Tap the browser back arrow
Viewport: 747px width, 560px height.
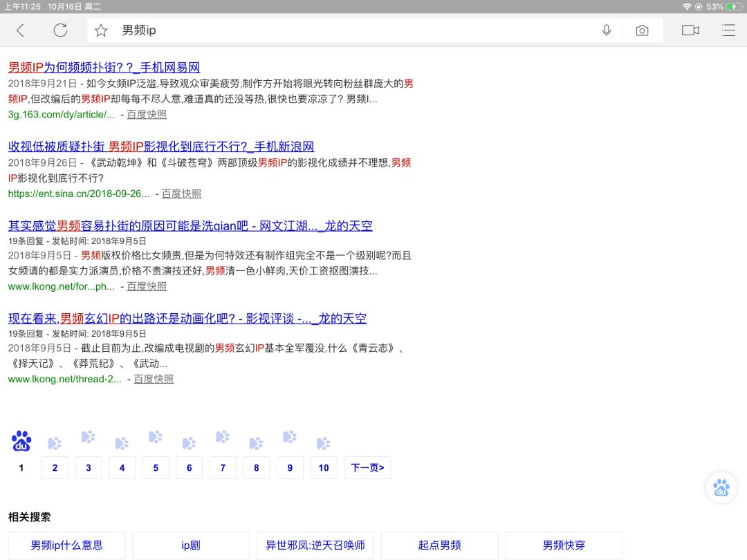pos(20,30)
